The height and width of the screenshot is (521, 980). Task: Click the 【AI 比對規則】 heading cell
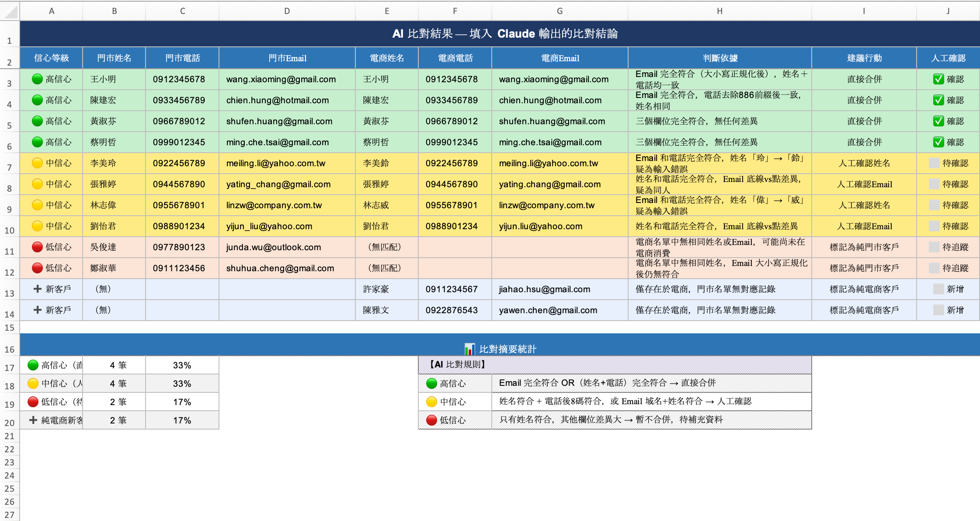(615, 365)
